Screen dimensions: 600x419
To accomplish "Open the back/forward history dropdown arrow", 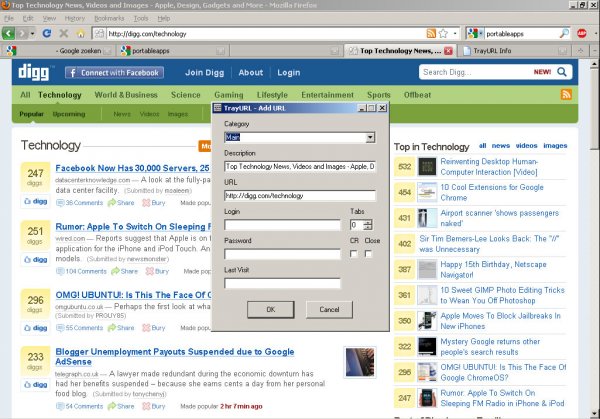I will coord(33,34).
